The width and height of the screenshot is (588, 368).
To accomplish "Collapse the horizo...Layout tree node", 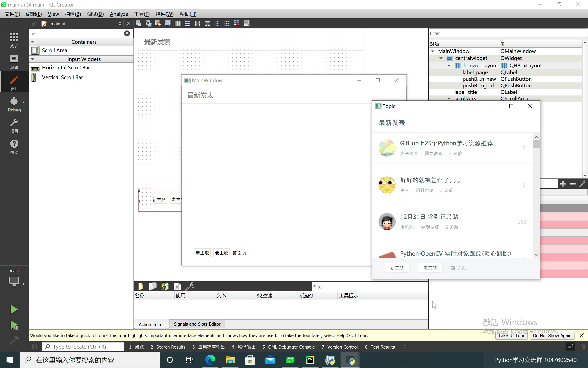I will click(449, 65).
